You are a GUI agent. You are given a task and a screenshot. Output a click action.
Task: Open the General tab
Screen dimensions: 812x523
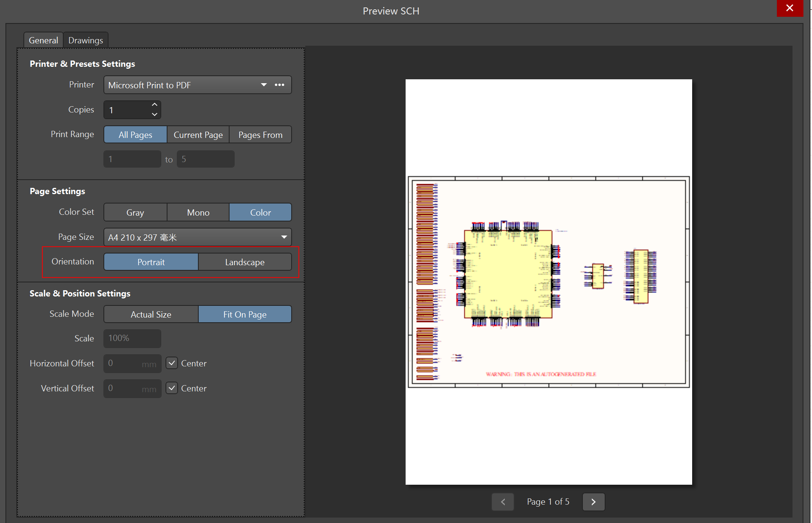(43, 40)
